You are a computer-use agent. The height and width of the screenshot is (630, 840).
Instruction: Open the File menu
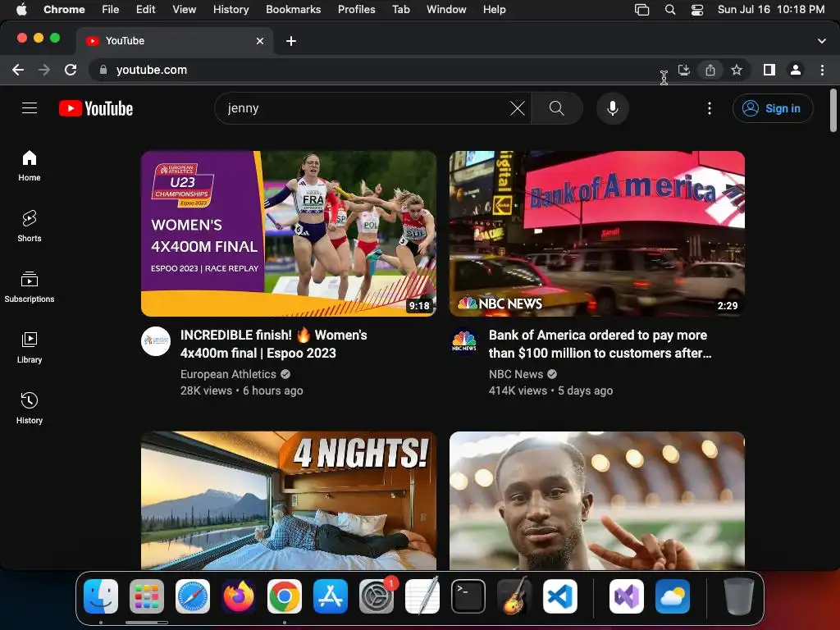pyautogui.click(x=111, y=9)
